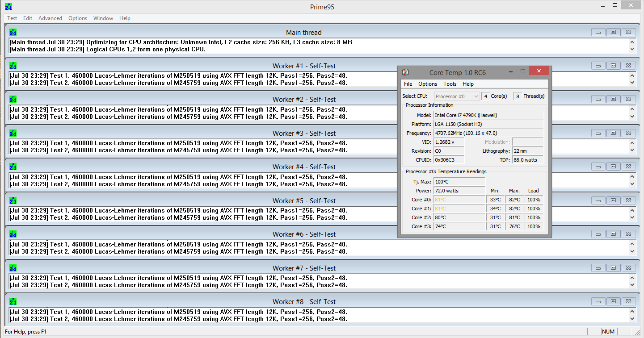The width and height of the screenshot is (644, 338).
Task: Click the Core Temp application icon
Action: tap(405, 72)
